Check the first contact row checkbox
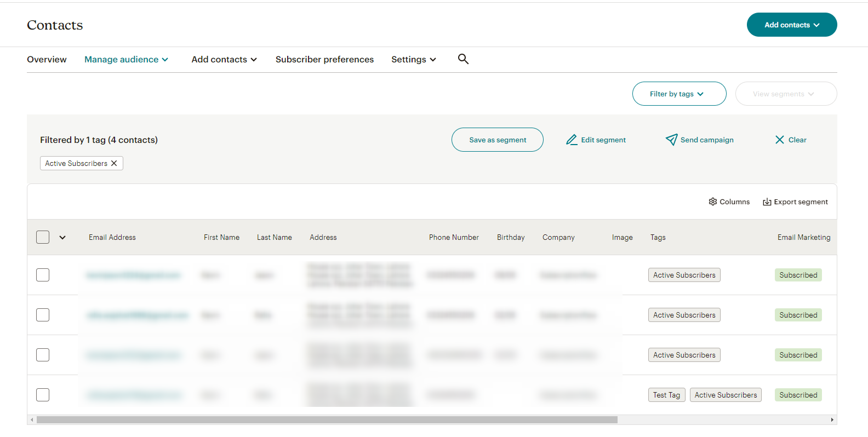 click(x=43, y=275)
